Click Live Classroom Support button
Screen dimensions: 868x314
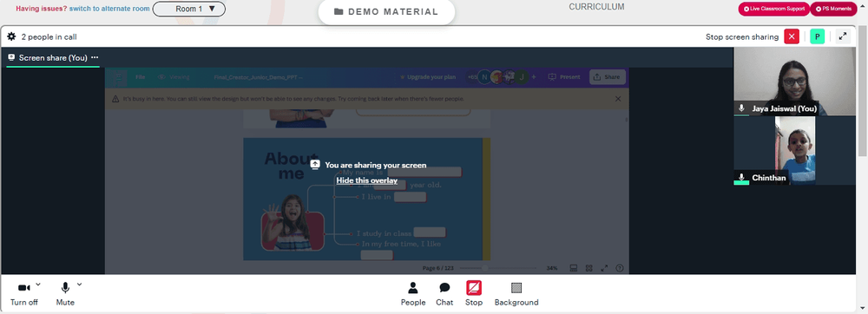pos(774,9)
